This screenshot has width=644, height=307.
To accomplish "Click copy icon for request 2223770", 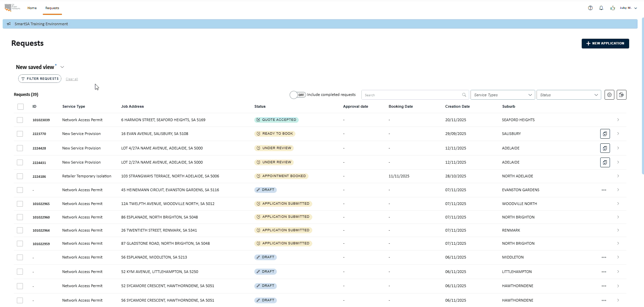I will coord(605,134).
